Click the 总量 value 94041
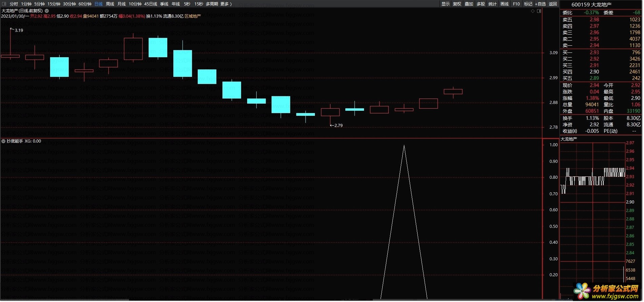This screenshot has height=302, width=644. pyautogui.click(x=592, y=105)
